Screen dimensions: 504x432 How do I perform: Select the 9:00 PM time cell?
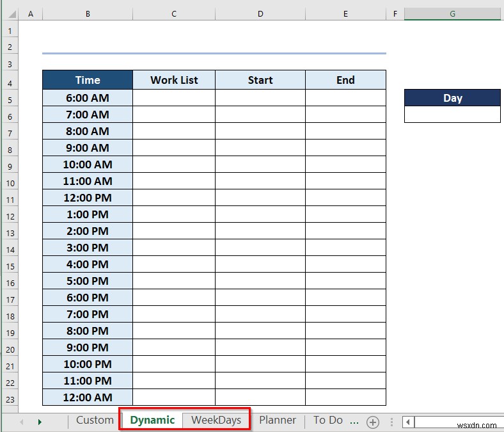click(x=88, y=348)
